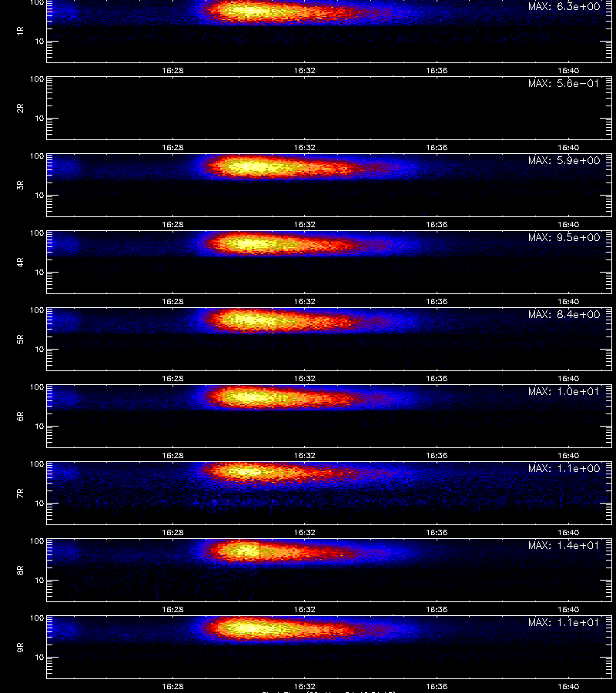616x693 pixels.
Task: Click the 'MAX: 1.1e+00' label in panel 7R
Action: (x=564, y=468)
